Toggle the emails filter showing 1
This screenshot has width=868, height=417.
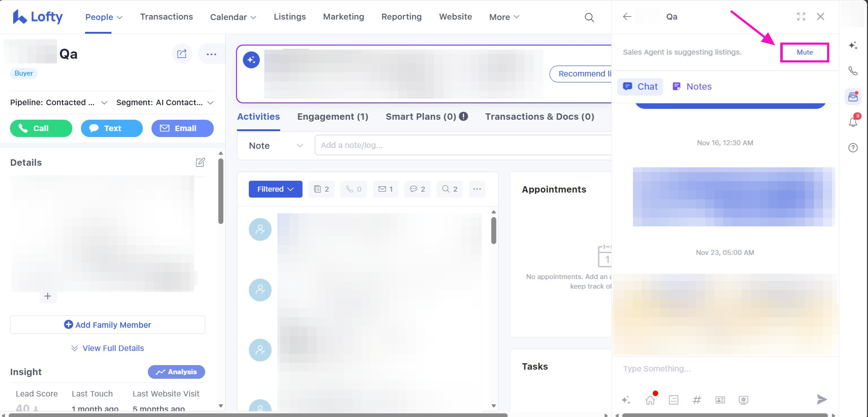click(x=385, y=189)
